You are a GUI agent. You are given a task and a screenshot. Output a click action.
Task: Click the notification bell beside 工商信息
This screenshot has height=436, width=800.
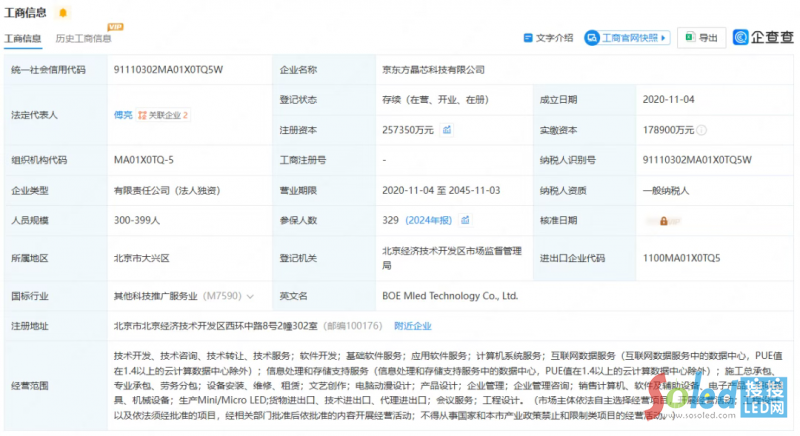[x=64, y=12]
